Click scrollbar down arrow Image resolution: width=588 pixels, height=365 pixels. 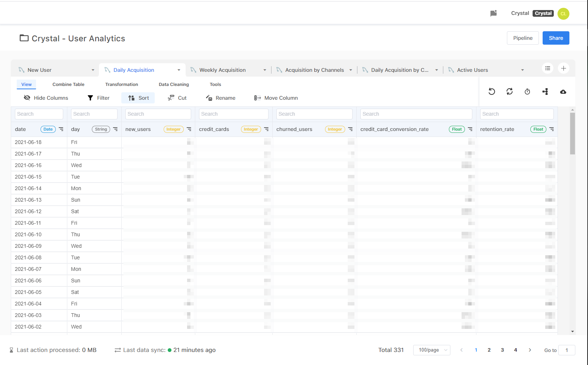pos(572,331)
